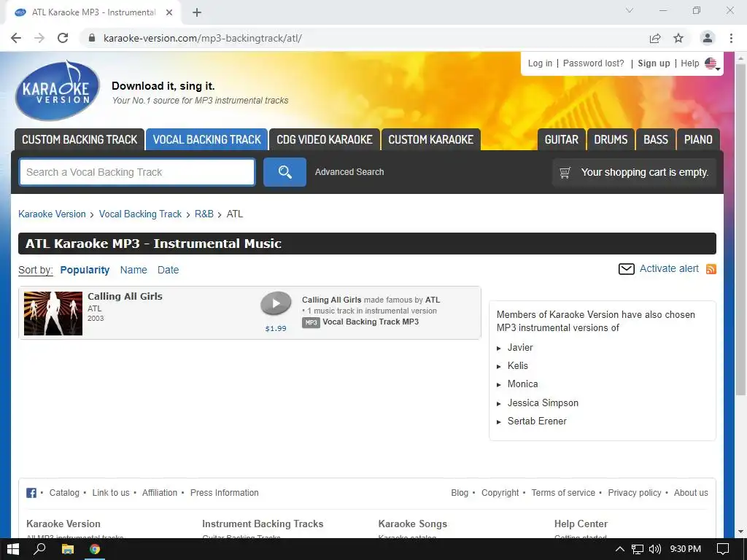Click the Log in link

click(x=540, y=63)
